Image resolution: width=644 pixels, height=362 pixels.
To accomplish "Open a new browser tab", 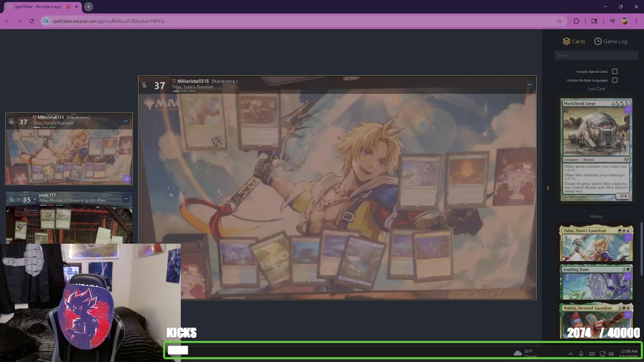I will [88, 7].
